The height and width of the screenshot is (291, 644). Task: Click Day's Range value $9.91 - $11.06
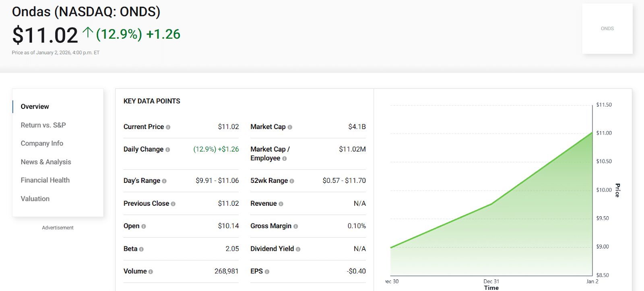[x=217, y=180]
